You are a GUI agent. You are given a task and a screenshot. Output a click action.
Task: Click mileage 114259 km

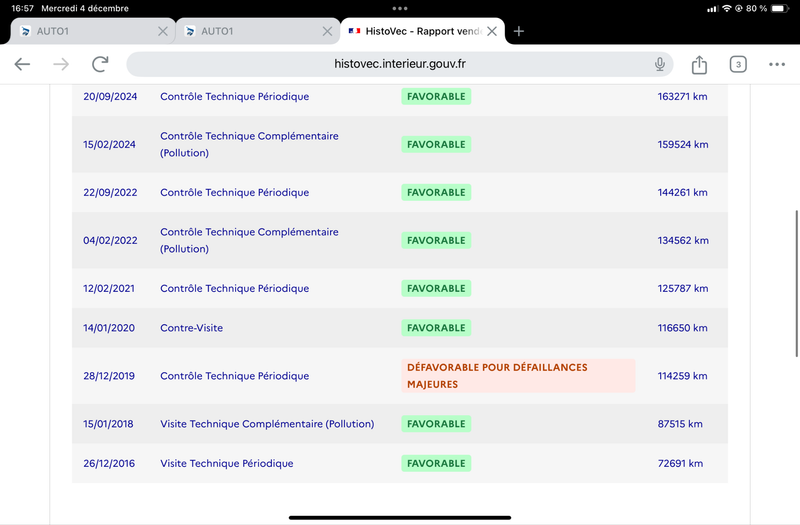click(682, 376)
